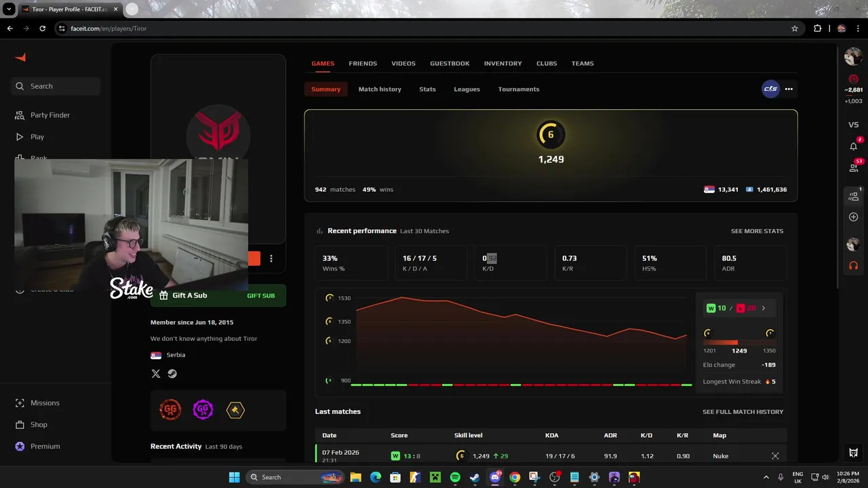
Task: Switch to the FRIENDS tab
Action: 363,63
